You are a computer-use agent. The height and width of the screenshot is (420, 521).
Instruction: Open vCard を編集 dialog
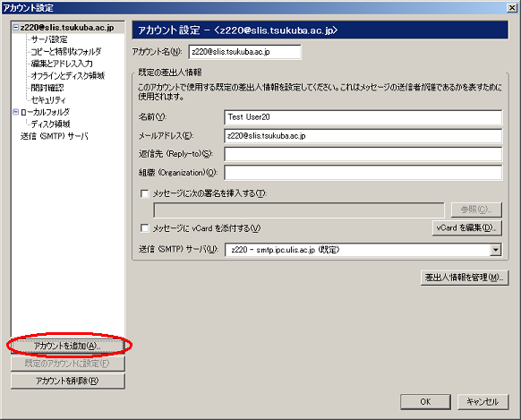pyautogui.click(x=466, y=228)
